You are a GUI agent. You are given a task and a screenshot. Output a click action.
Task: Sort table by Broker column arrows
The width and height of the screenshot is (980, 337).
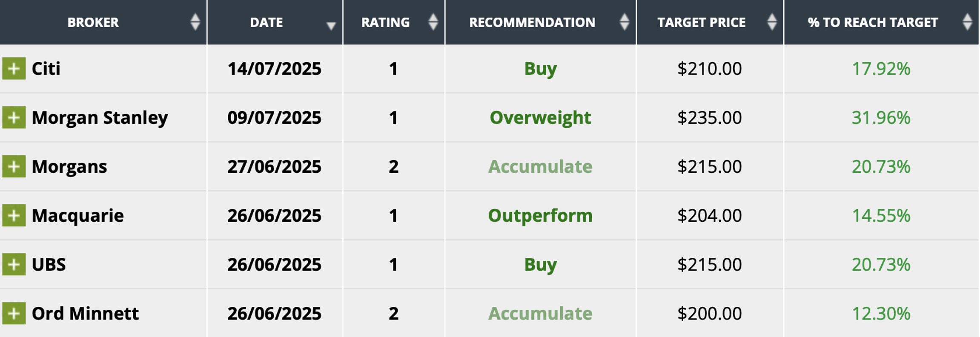coord(195,22)
